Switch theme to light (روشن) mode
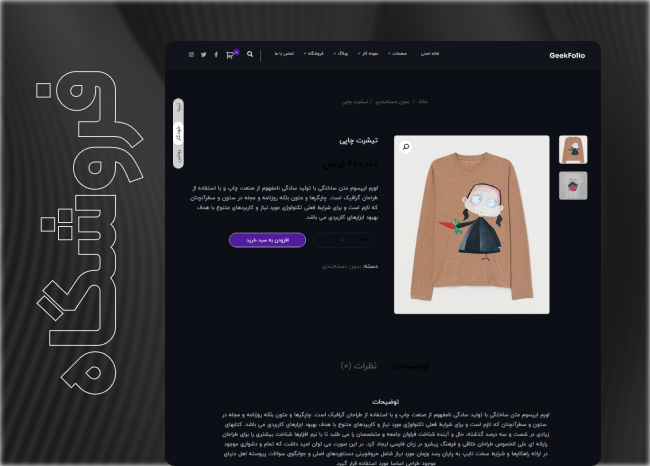 (x=178, y=157)
